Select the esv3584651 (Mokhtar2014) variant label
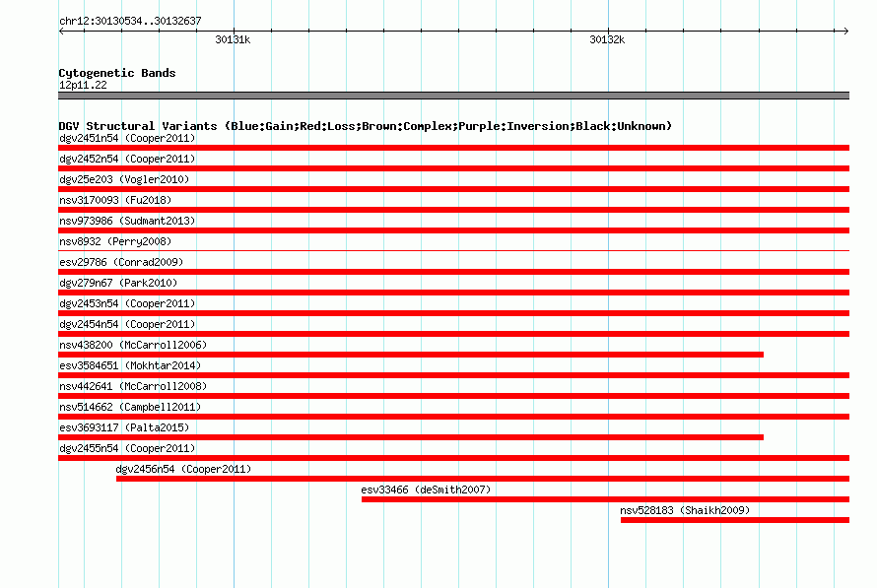 click(130, 365)
